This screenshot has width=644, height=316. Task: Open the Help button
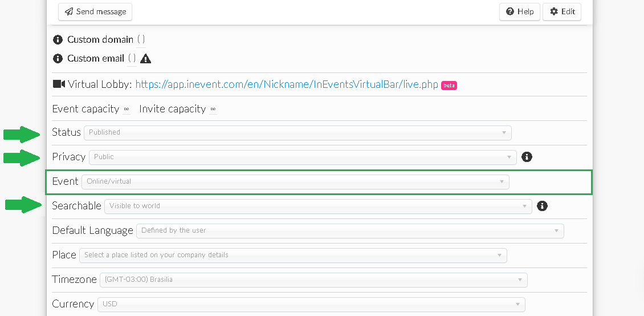pos(520,11)
